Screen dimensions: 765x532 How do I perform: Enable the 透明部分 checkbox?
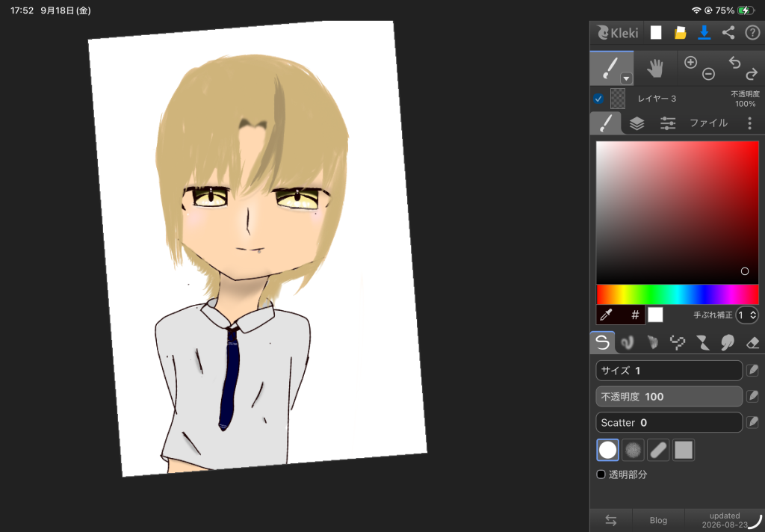pos(601,474)
